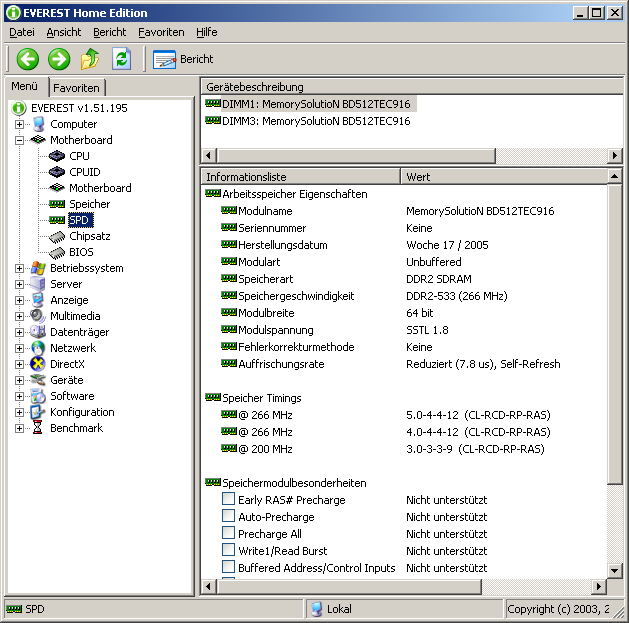
Task: Select the Speicher tree entry
Action: [89, 204]
